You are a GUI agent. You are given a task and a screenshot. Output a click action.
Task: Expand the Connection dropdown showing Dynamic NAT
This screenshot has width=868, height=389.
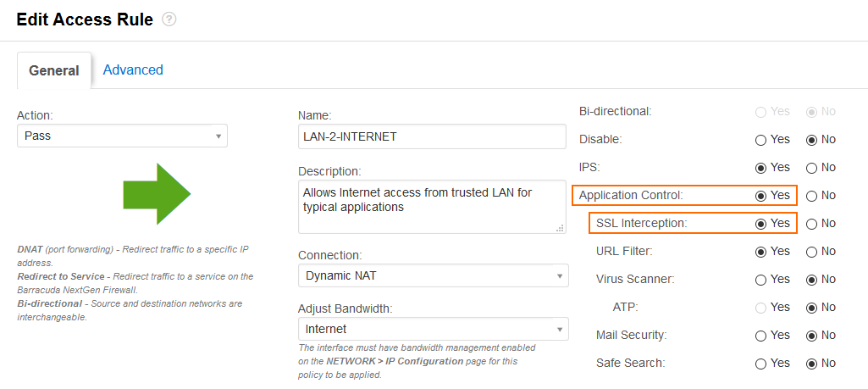tap(434, 275)
